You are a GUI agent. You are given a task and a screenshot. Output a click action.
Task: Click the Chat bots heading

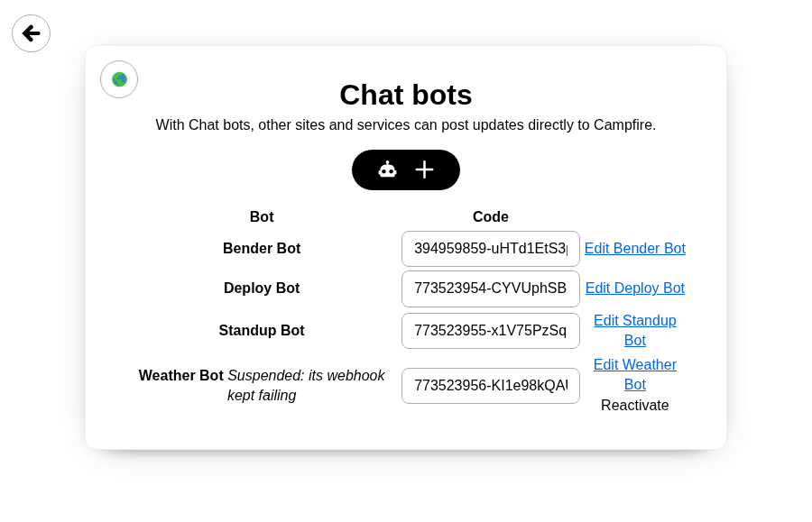[x=405, y=96]
